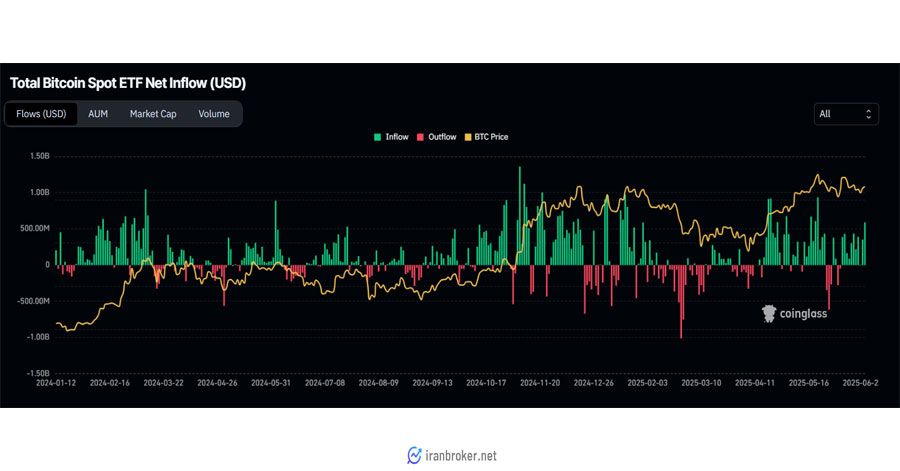This screenshot has height=471, width=900.
Task: Click the 2025-02-03 date label
Action: click(x=647, y=383)
